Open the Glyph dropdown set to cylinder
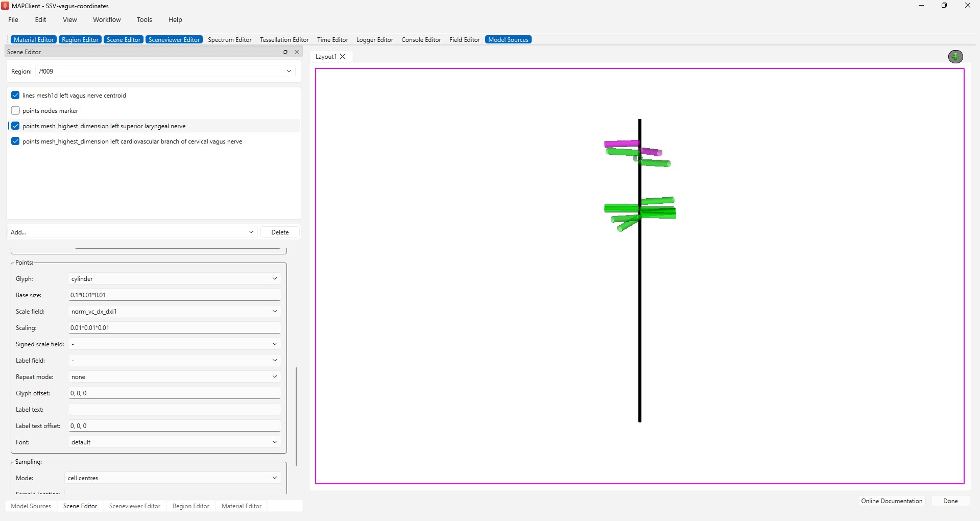Screen dimensions: 980x521 (174, 279)
